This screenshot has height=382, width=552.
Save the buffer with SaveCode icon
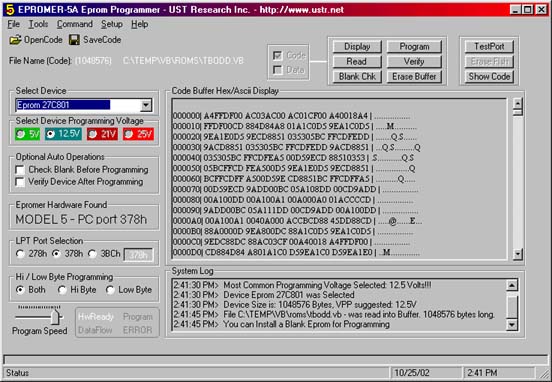[74, 40]
